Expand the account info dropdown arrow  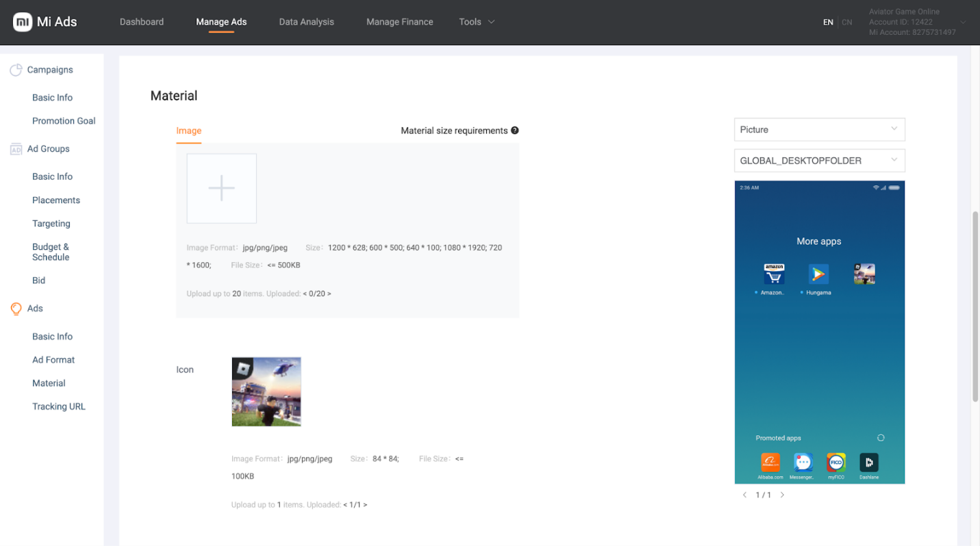(x=964, y=23)
